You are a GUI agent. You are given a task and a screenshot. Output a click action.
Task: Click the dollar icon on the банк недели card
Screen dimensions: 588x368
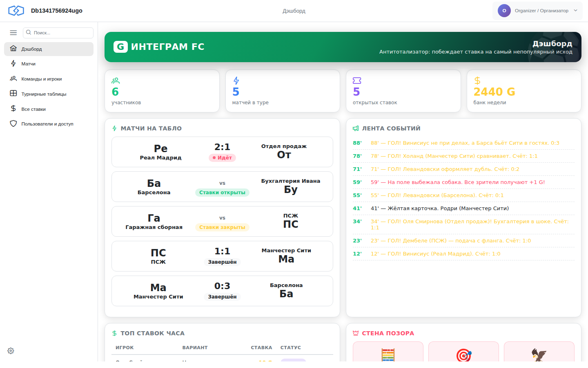pyautogui.click(x=477, y=81)
